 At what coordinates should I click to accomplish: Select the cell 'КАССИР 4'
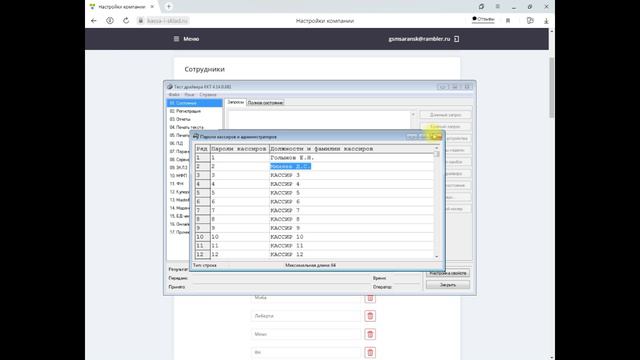click(x=351, y=184)
